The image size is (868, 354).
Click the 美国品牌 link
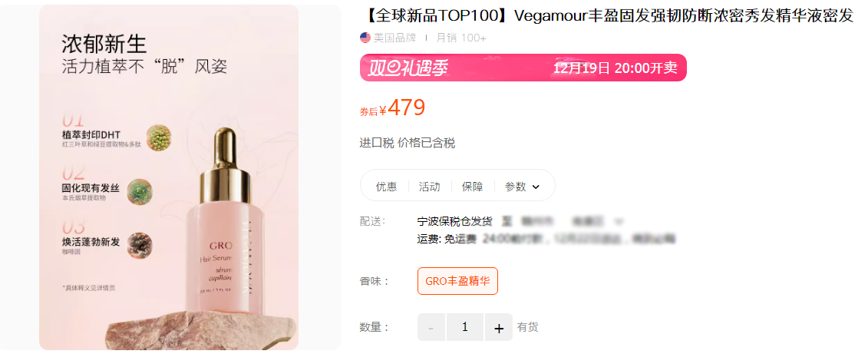tap(394, 38)
